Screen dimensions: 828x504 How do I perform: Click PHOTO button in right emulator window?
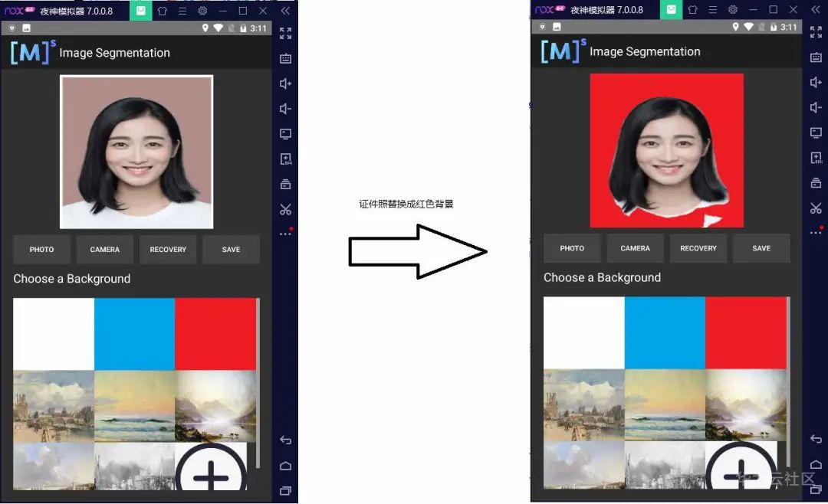572,248
